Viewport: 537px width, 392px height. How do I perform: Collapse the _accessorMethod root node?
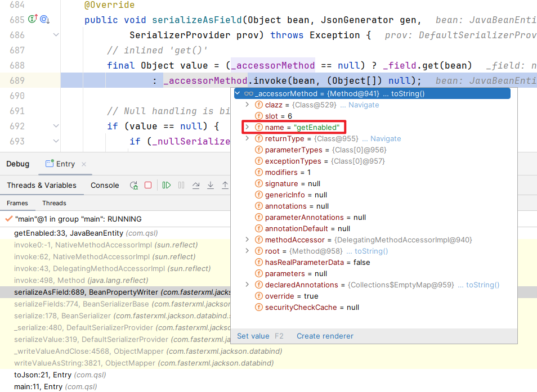(238, 93)
